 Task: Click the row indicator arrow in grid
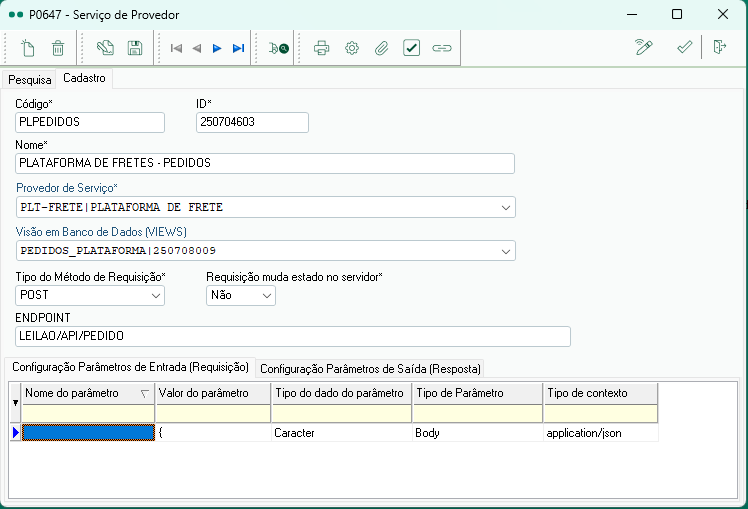pyautogui.click(x=15, y=433)
